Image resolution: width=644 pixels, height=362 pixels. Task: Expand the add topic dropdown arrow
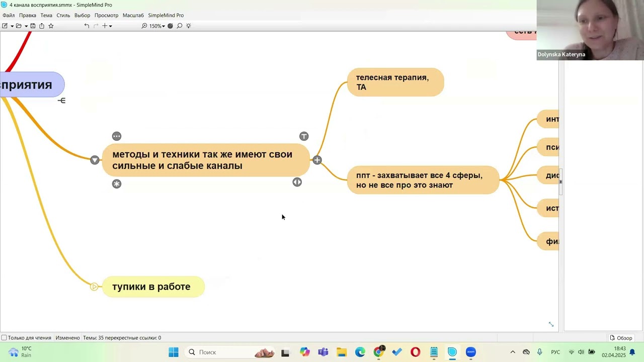(x=110, y=26)
